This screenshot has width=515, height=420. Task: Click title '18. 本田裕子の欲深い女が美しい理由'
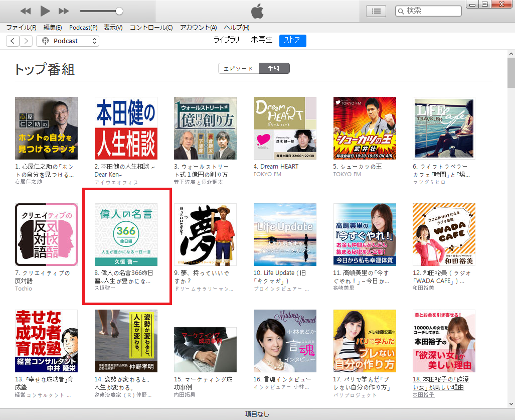point(440,383)
